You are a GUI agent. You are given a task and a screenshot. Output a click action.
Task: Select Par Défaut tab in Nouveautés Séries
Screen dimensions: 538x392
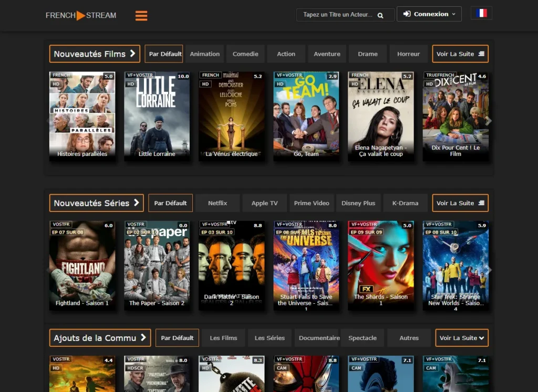click(171, 203)
